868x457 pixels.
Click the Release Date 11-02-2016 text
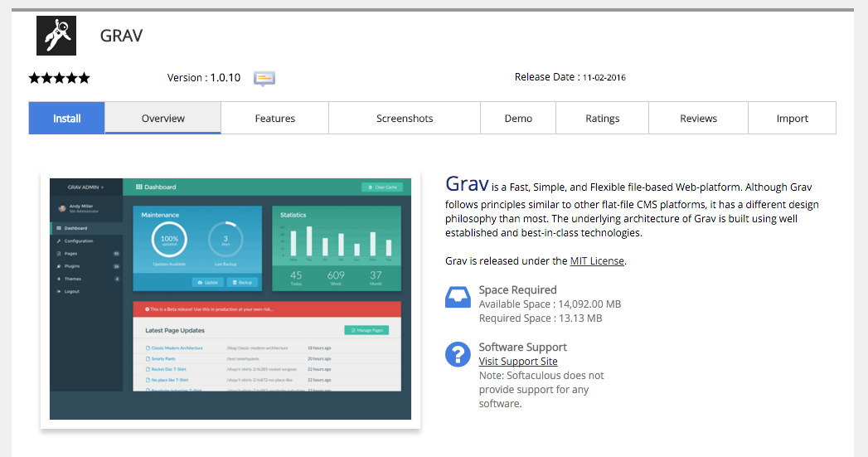tap(570, 77)
